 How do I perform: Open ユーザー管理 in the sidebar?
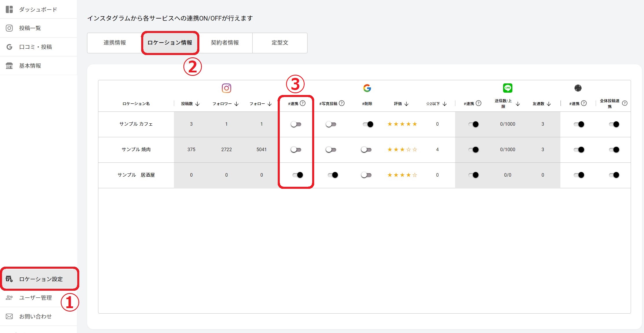click(35, 298)
